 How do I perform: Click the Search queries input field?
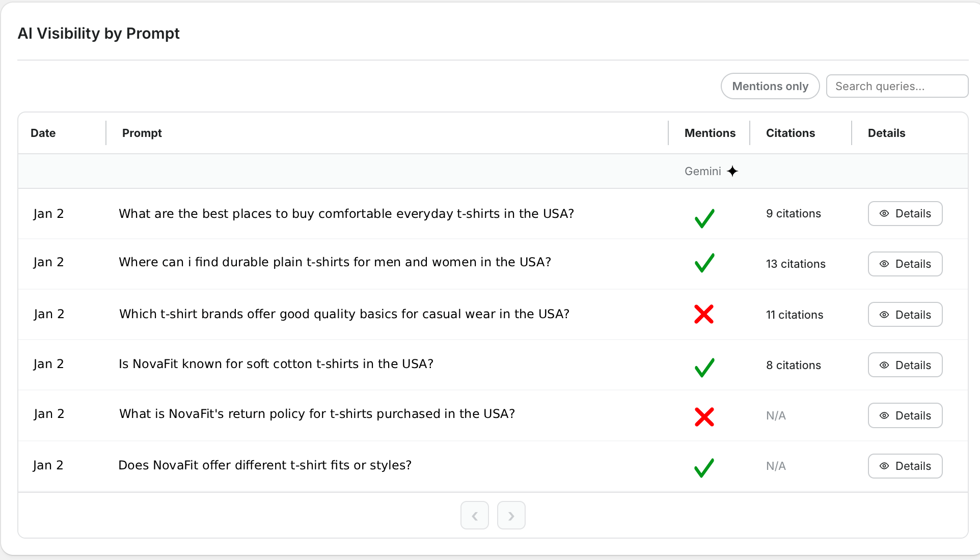pyautogui.click(x=897, y=86)
